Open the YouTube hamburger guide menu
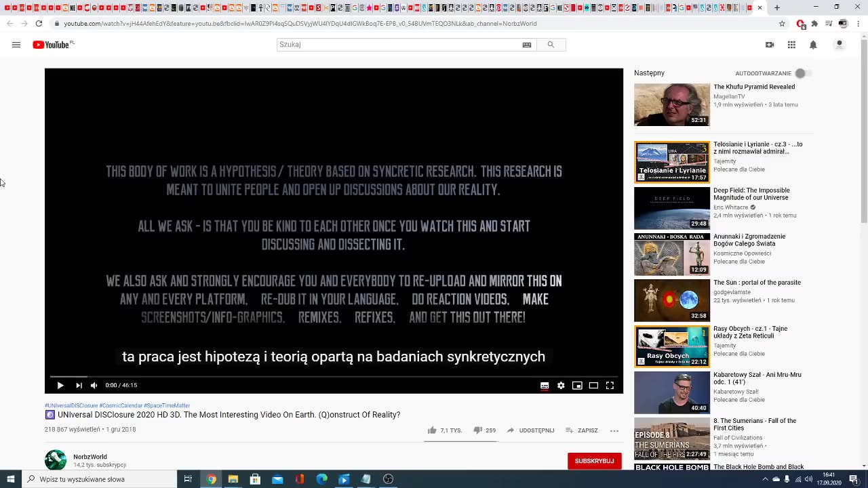This screenshot has width=868, height=488. (x=16, y=45)
